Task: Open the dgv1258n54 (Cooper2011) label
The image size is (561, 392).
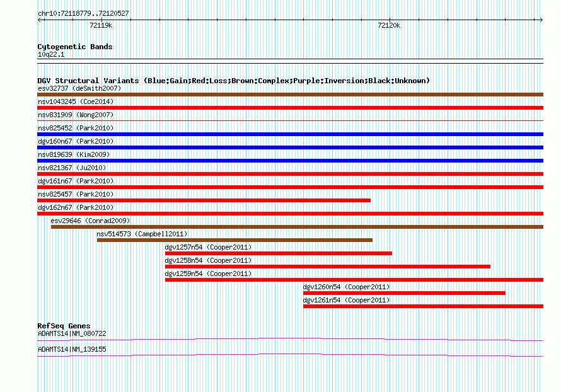Action: 208,260
